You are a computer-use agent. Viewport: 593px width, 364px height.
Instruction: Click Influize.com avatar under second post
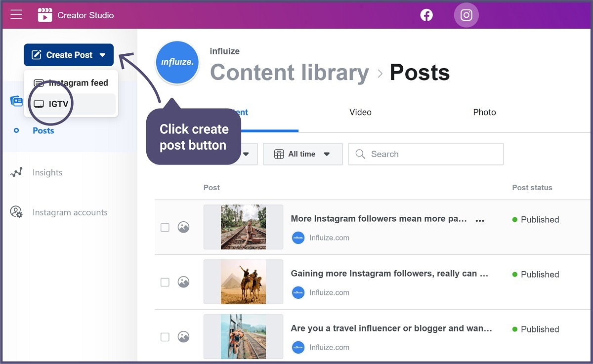coord(297,292)
